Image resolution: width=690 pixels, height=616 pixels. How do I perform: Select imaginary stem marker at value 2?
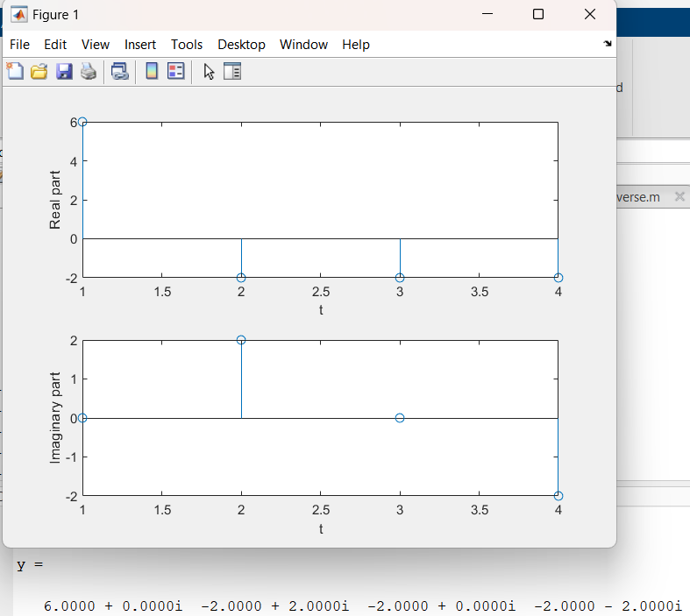[241, 340]
